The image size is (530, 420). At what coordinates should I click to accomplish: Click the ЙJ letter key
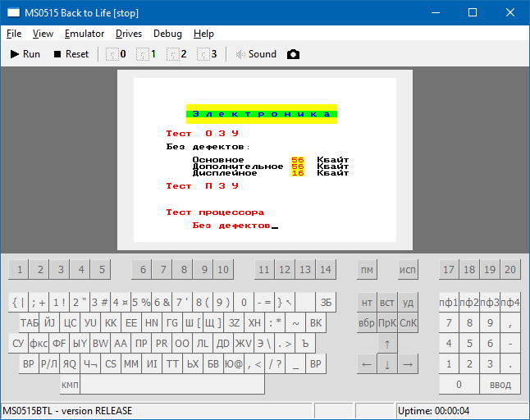click(49, 322)
